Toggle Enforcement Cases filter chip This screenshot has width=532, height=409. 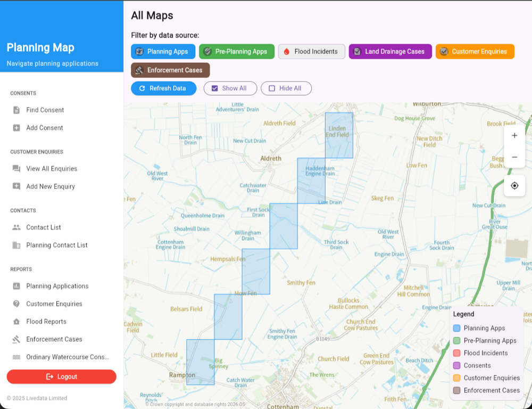pos(170,70)
